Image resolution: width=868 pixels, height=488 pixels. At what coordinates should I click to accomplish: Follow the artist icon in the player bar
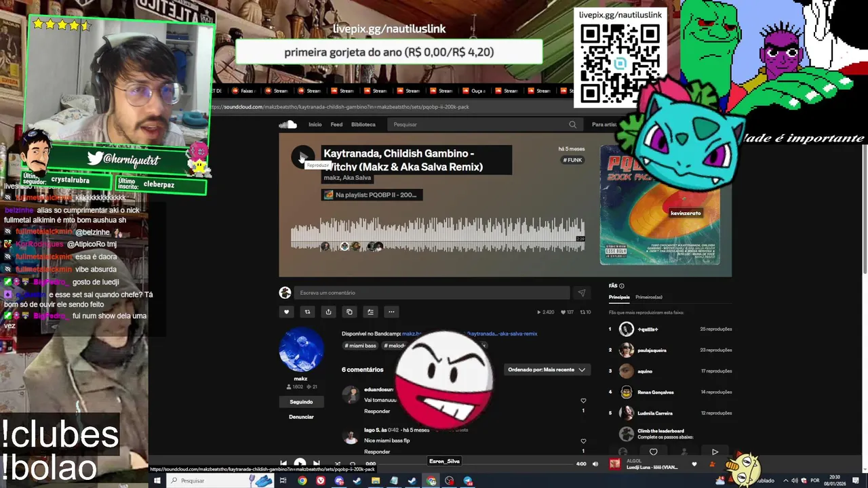[713, 464]
